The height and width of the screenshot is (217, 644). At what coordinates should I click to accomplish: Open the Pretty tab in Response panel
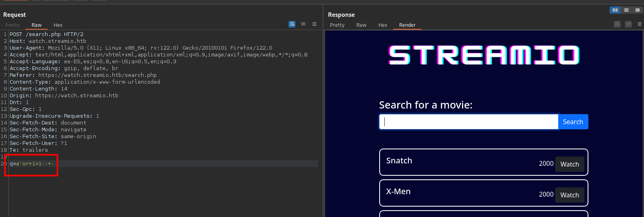tap(337, 25)
